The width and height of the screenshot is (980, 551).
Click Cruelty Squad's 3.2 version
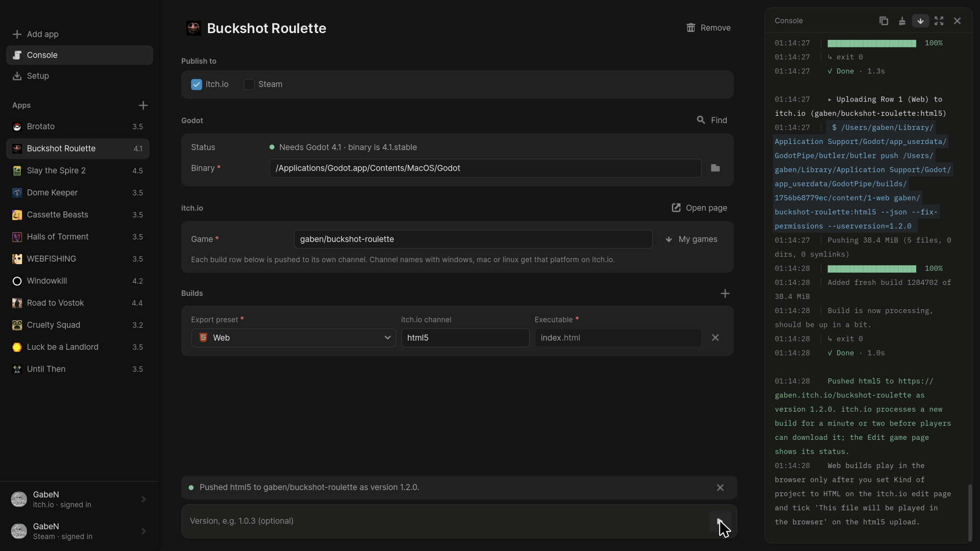click(137, 325)
